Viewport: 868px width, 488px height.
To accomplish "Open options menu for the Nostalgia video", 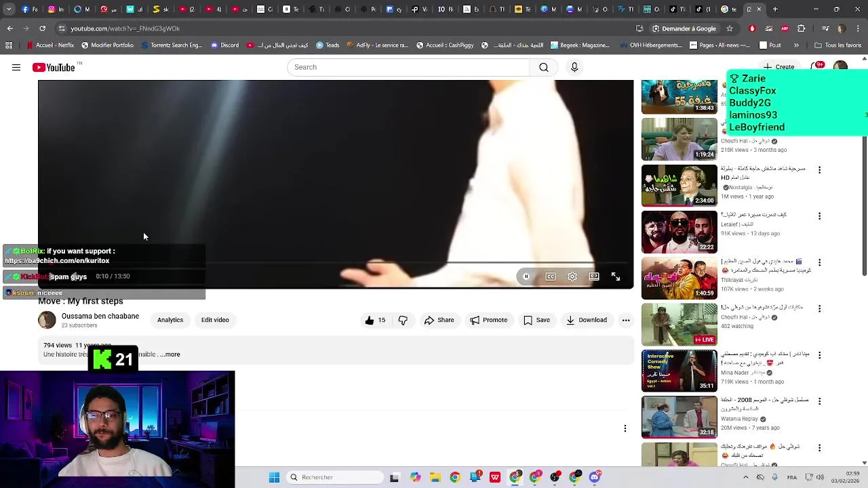I will (819, 170).
